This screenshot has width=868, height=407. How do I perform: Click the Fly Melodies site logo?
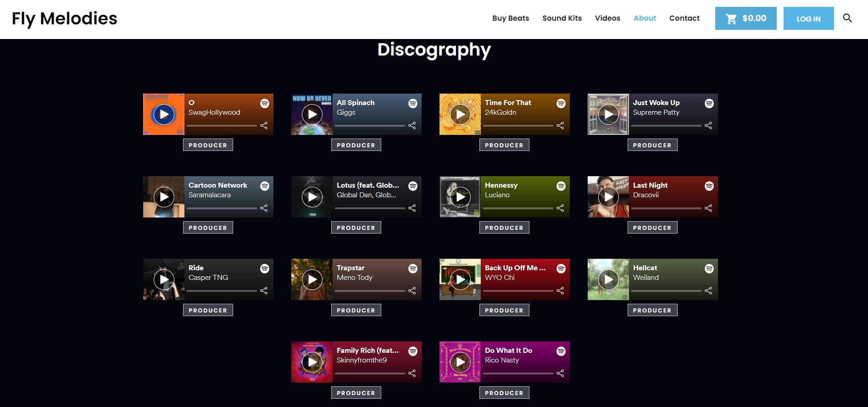[x=65, y=19]
